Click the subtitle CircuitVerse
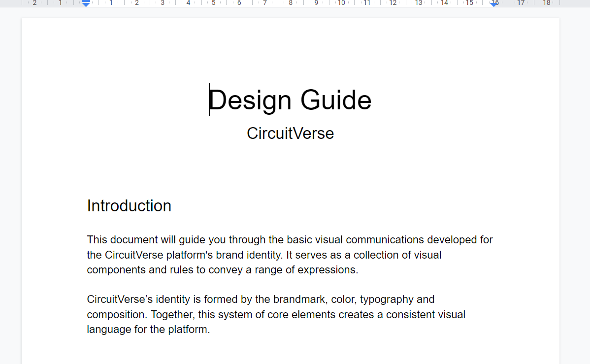 pos(290,133)
